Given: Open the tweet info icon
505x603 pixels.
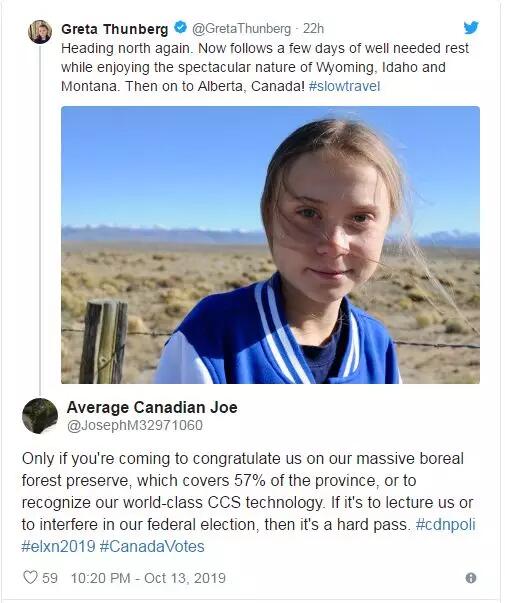Looking at the screenshot, I should (471, 578).
